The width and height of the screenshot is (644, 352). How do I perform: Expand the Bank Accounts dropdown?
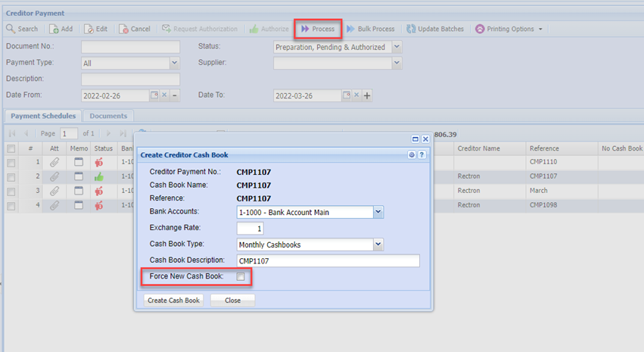coord(378,212)
